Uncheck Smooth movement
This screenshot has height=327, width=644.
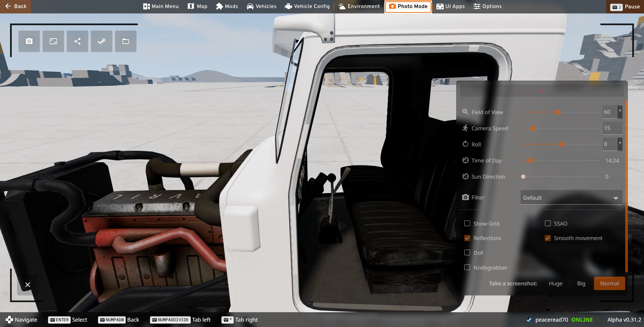tap(548, 238)
